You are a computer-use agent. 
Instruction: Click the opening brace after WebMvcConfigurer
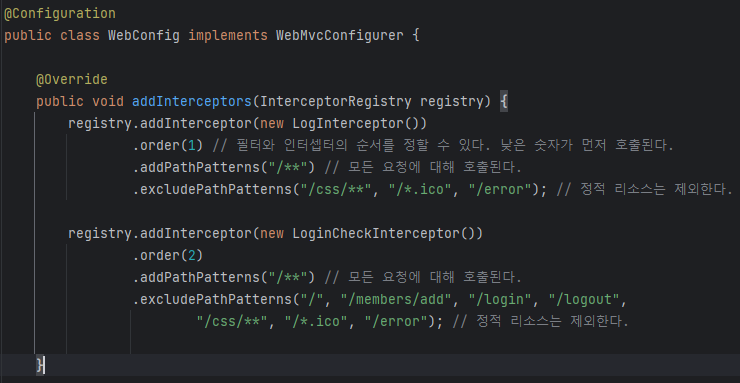[416, 36]
